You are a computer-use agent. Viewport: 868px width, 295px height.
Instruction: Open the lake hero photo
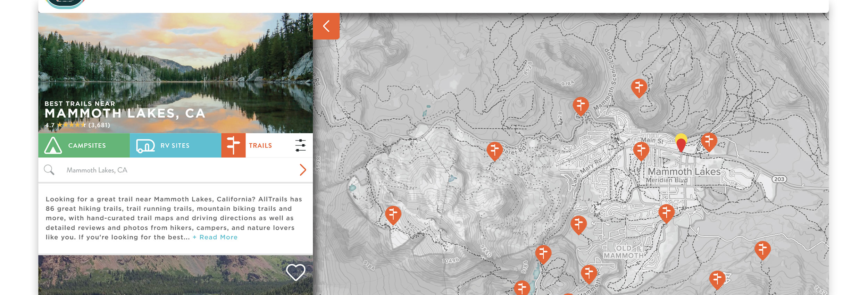pos(175,73)
